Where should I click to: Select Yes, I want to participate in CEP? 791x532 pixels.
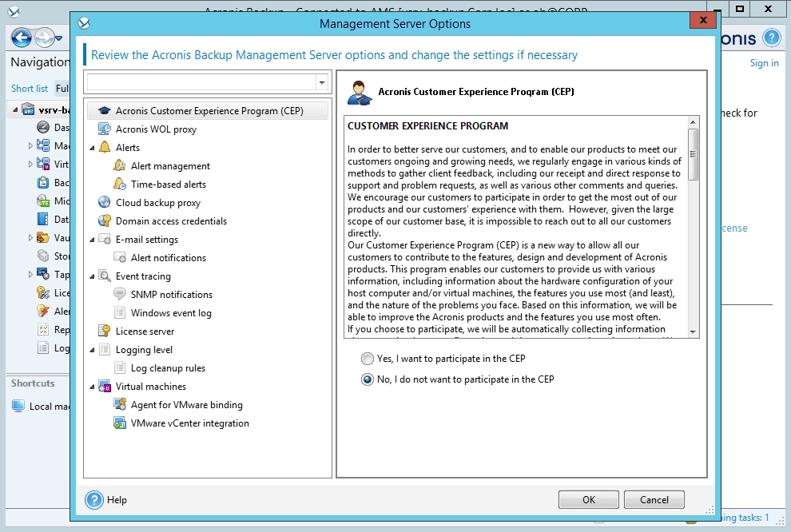click(368, 359)
